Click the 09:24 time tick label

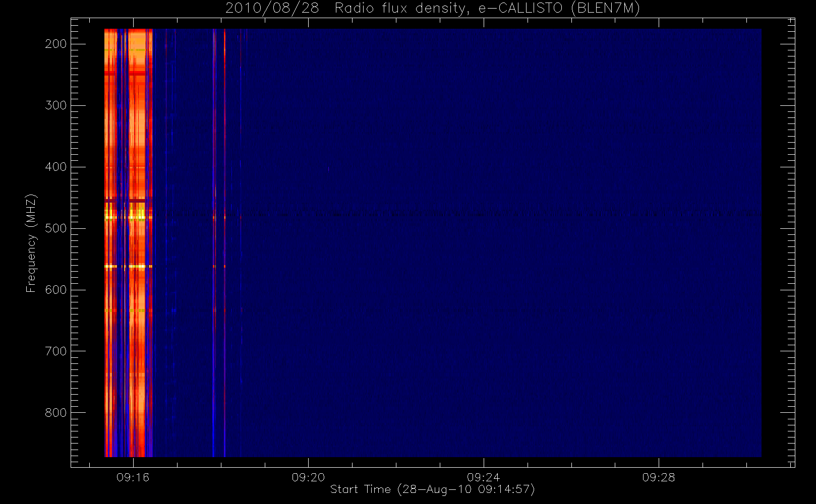[483, 477]
